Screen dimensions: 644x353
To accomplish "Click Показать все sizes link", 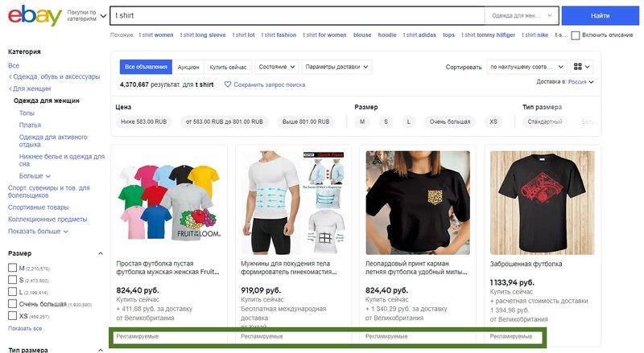I will pyautogui.click(x=25, y=328).
